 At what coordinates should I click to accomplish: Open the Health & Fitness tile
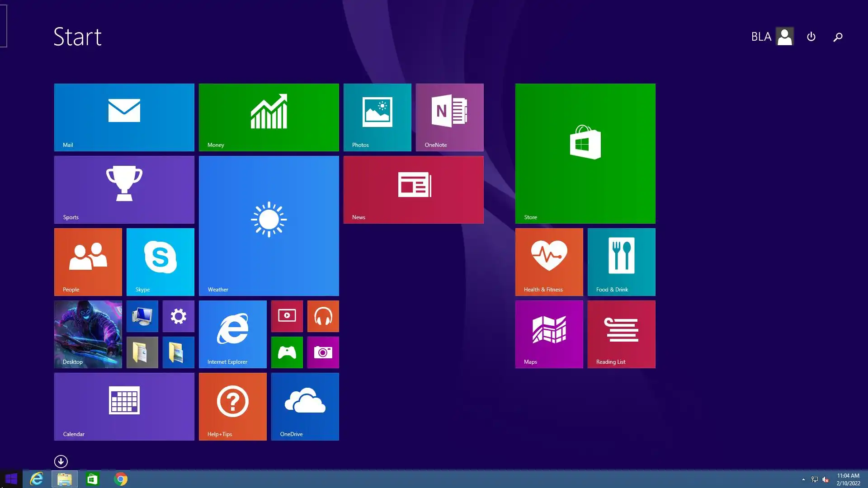coord(549,262)
